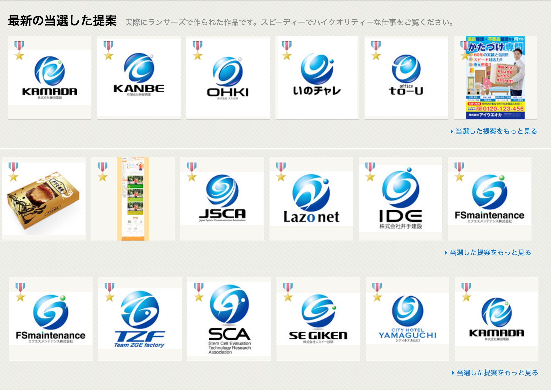Open the tall orange webpage design thumbnail
The width and height of the screenshot is (551, 392).
point(133,199)
